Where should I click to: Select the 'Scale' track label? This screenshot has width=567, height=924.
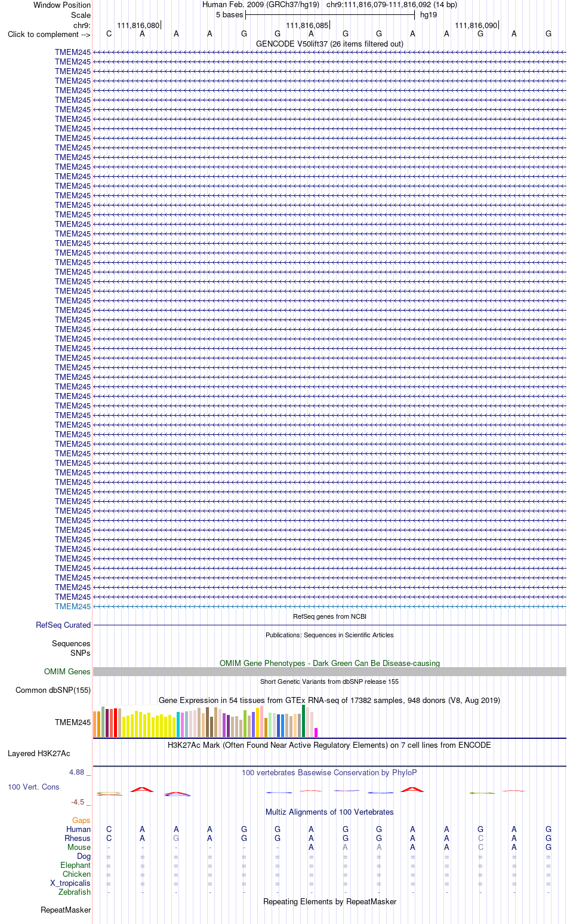(x=81, y=15)
